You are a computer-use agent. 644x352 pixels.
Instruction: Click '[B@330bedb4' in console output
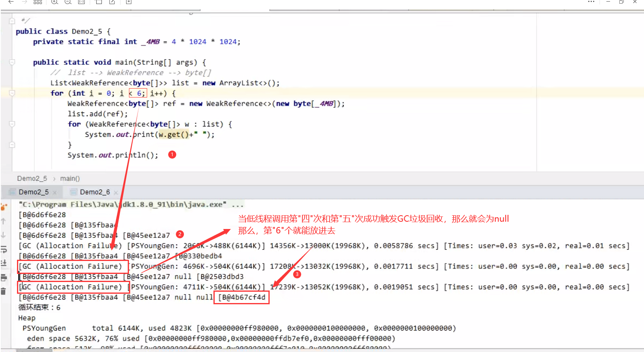pyautogui.click(x=198, y=256)
